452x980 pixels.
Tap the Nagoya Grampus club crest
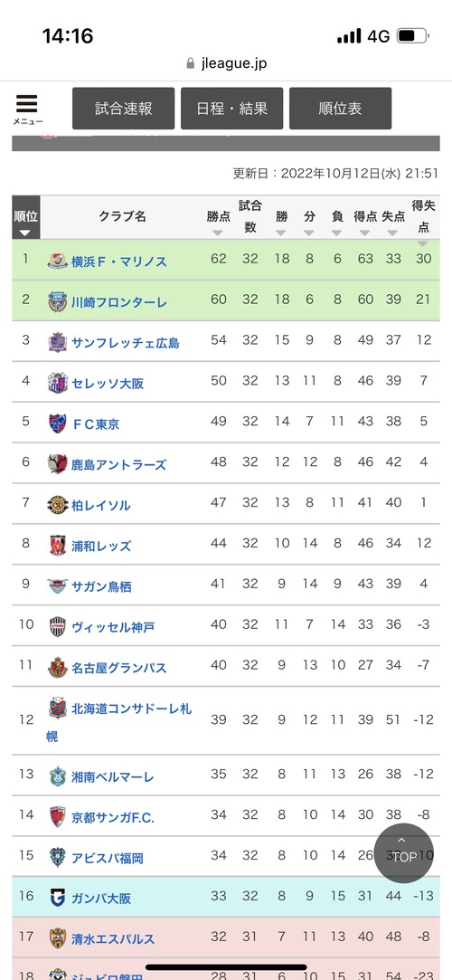click(58, 667)
